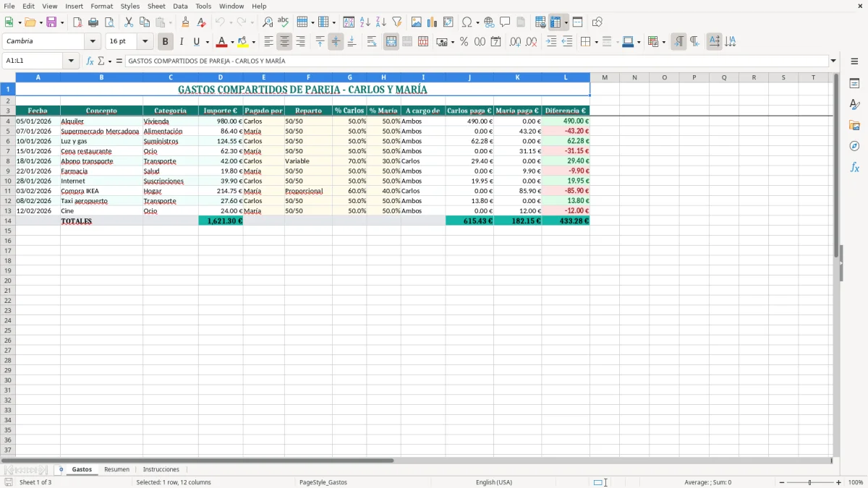The image size is (868, 488).
Task: Click the Export as PDF icon
Action: [x=77, y=22]
